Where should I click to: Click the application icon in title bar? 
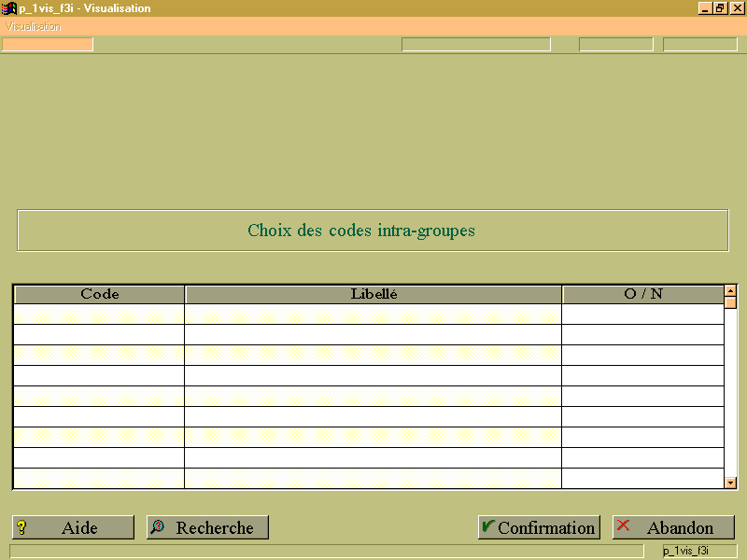coord(8,8)
